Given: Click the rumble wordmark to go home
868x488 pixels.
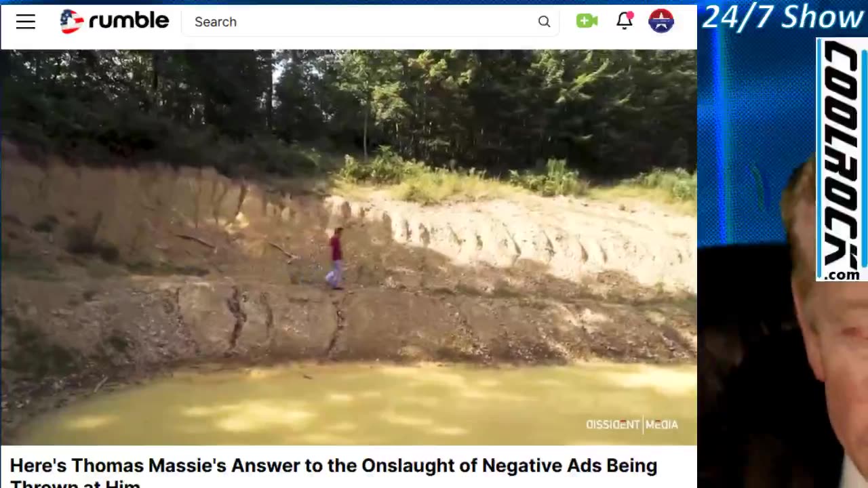Looking at the screenshot, I should point(129,21).
